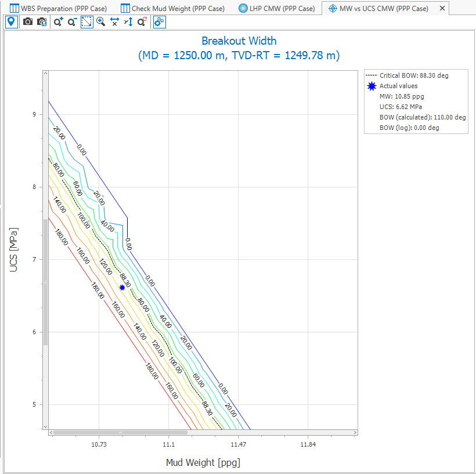Click the zoom in plus icon
This screenshot has height=474, width=476.
click(x=58, y=22)
